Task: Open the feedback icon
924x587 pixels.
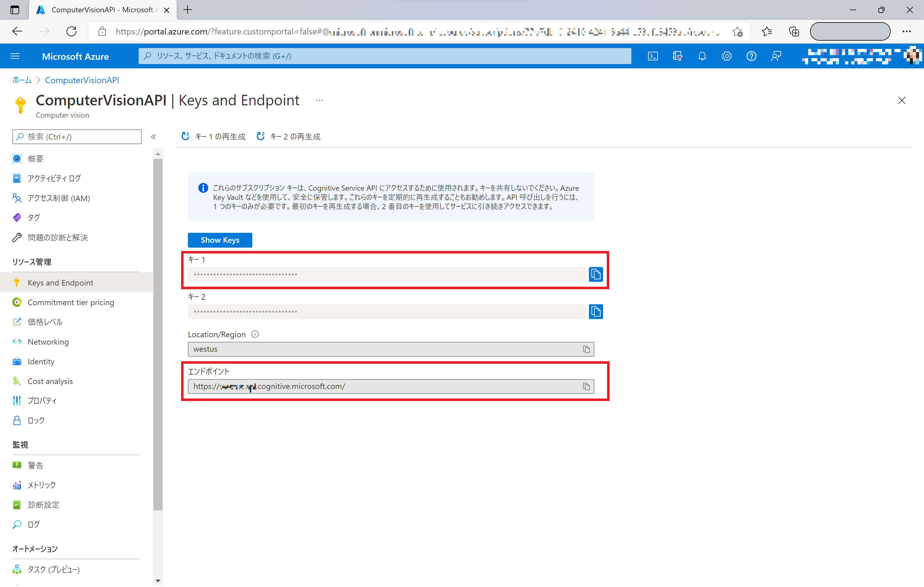Action: tap(776, 56)
